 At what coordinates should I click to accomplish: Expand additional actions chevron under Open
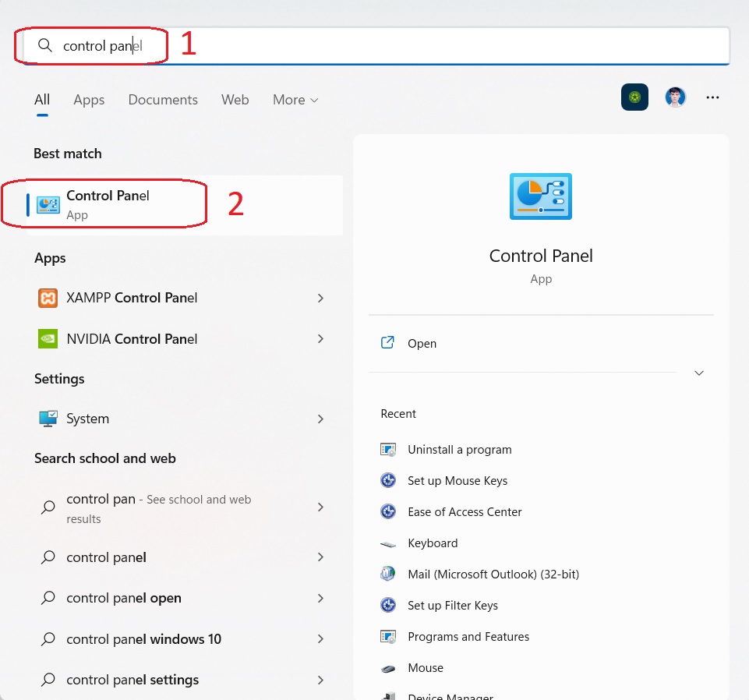coord(698,373)
